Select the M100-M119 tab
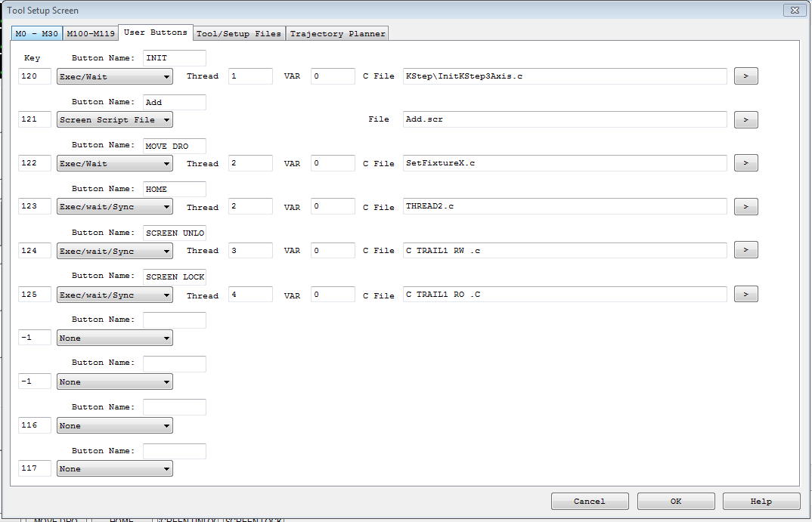This screenshot has width=812, height=522. click(91, 34)
